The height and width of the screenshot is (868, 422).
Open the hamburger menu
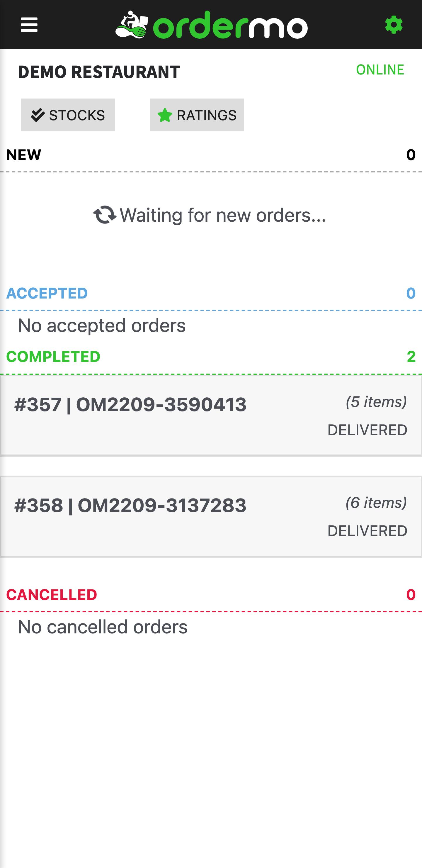coord(29,25)
